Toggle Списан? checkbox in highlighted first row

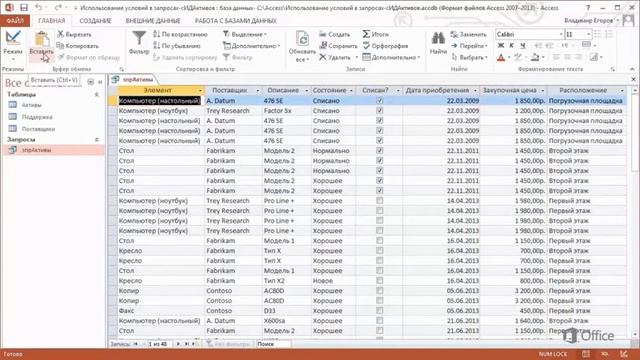click(x=380, y=100)
